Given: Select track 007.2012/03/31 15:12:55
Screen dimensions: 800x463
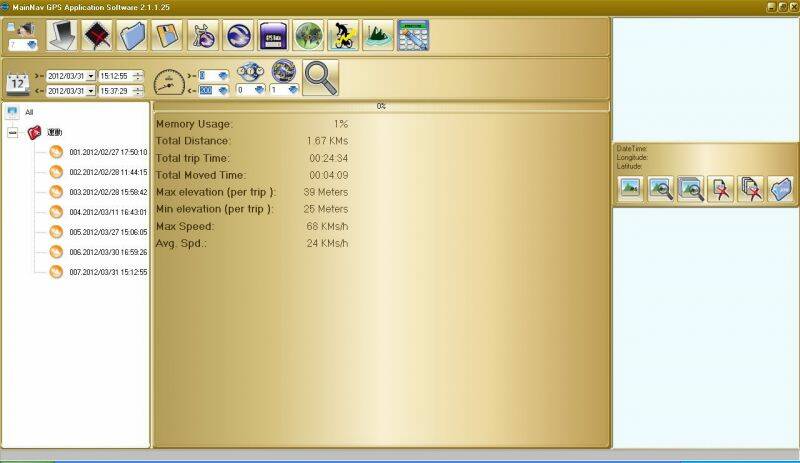Looking at the screenshot, I should pyautogui.click(x=108, y=272).
